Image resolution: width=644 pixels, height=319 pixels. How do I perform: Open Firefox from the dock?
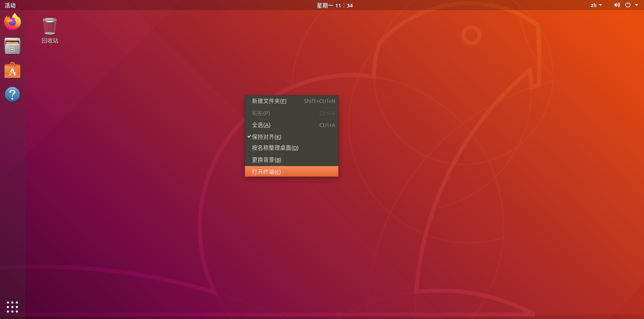coord(12,22)
